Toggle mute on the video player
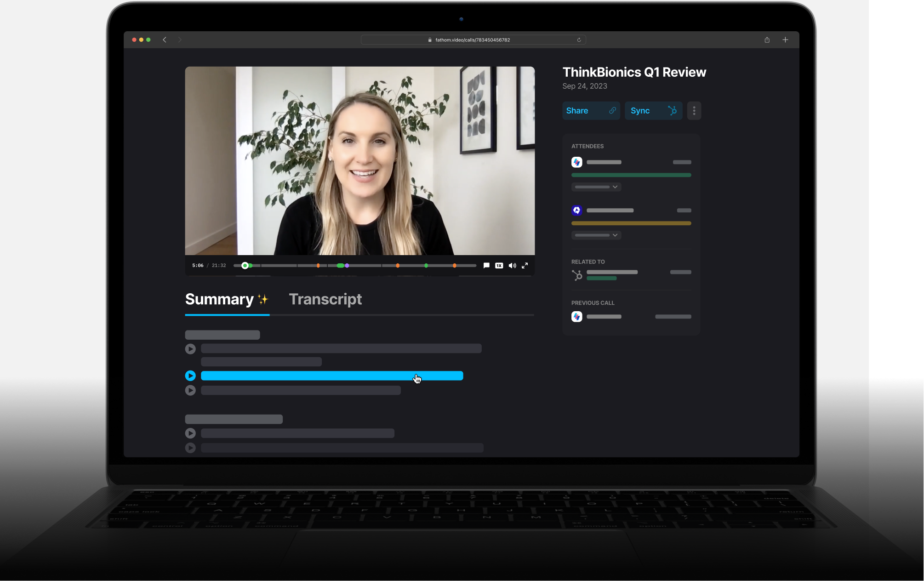 (x=513, y=266)
